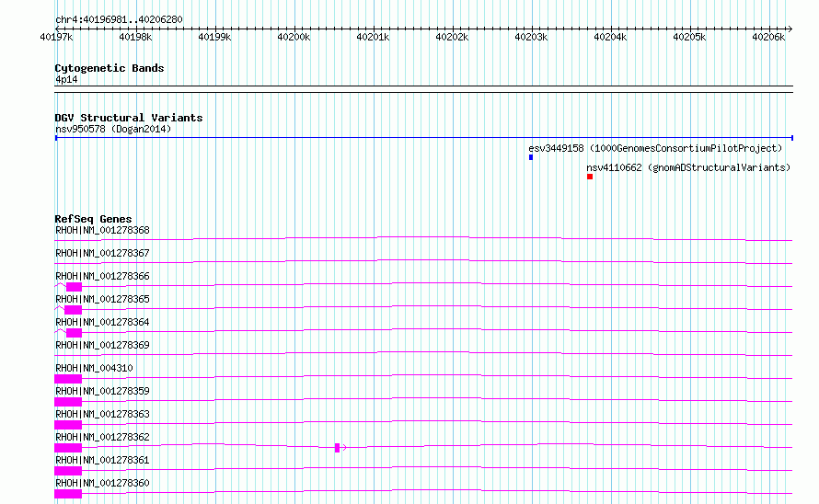The width and height of the screenshot is (819, 504).
Task: Click the DGV Structural Variants track title
Action: [x=129, y=118]
